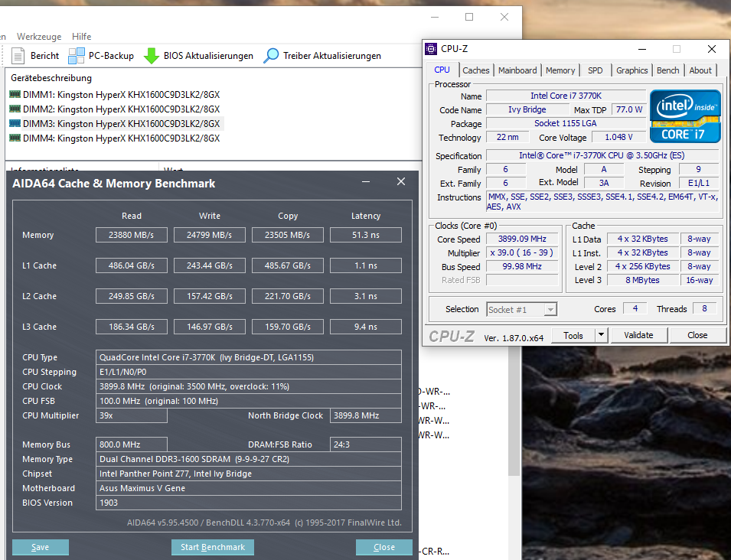Click the Start Benchmark button
Image resolution: width=731 pixels, height=560 pixels.
click(213, 547)
